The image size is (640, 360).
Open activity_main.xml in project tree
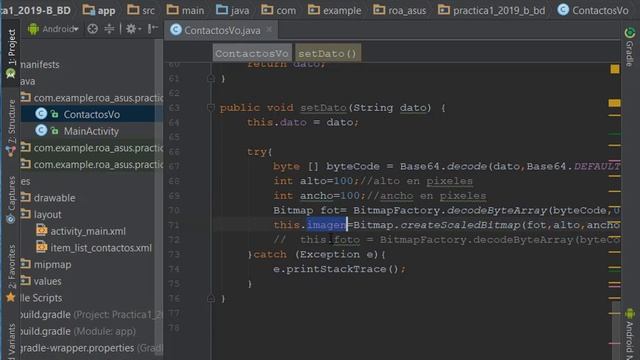88,231
